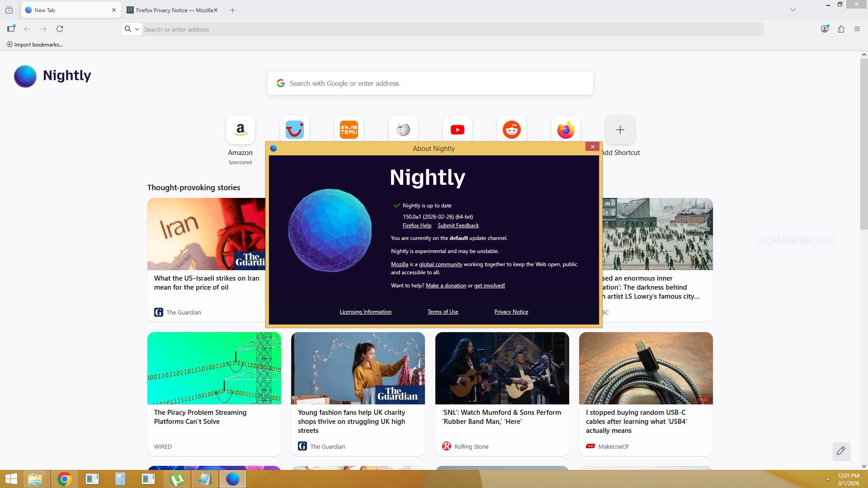
Task: Open uTorrent from taskbar
Action: tap(176, 479)
